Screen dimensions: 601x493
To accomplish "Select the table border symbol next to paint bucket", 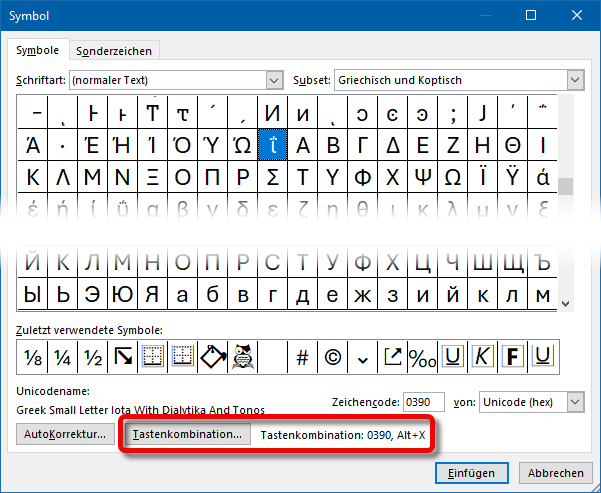I will point(182,357).
